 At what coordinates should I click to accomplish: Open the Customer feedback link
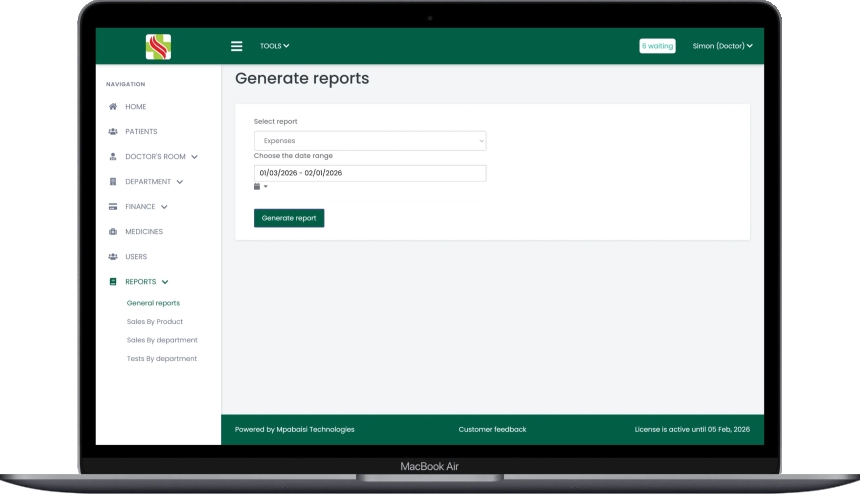point(492,429)
